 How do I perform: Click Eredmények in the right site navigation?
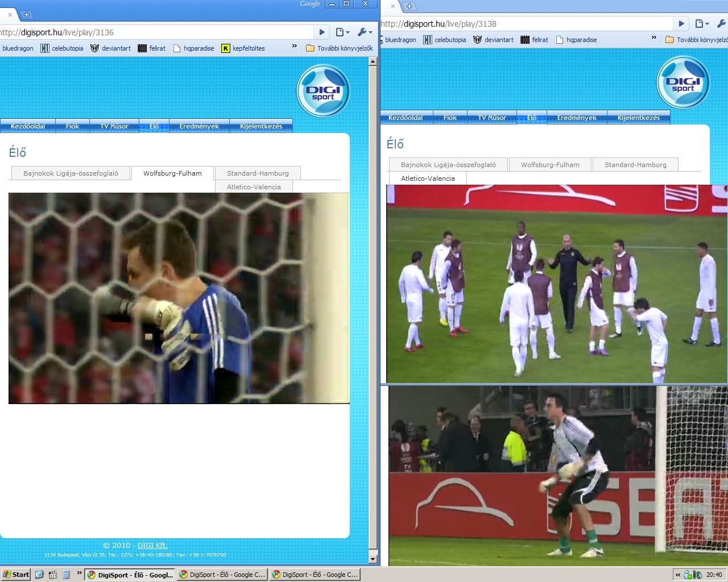tap(577, 118)
